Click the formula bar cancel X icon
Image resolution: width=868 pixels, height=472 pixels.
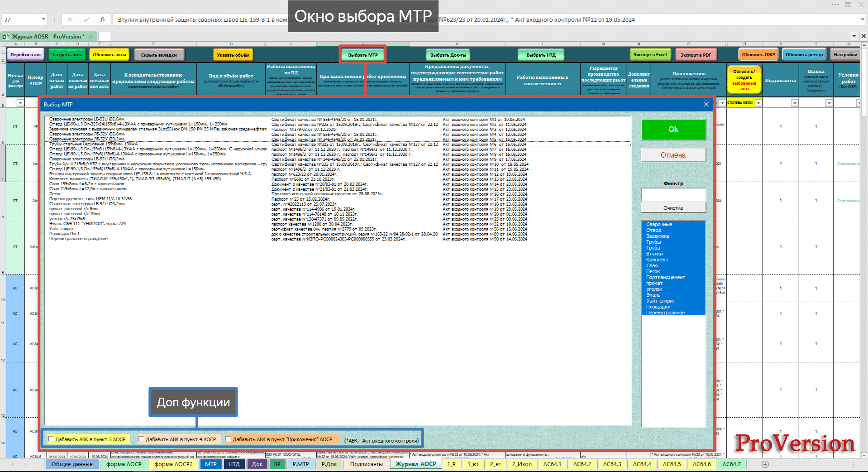70,19
